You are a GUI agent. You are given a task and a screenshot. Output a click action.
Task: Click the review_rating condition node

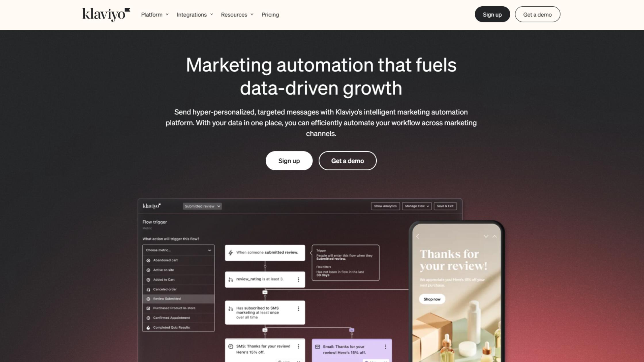click(x=264, y=279)
